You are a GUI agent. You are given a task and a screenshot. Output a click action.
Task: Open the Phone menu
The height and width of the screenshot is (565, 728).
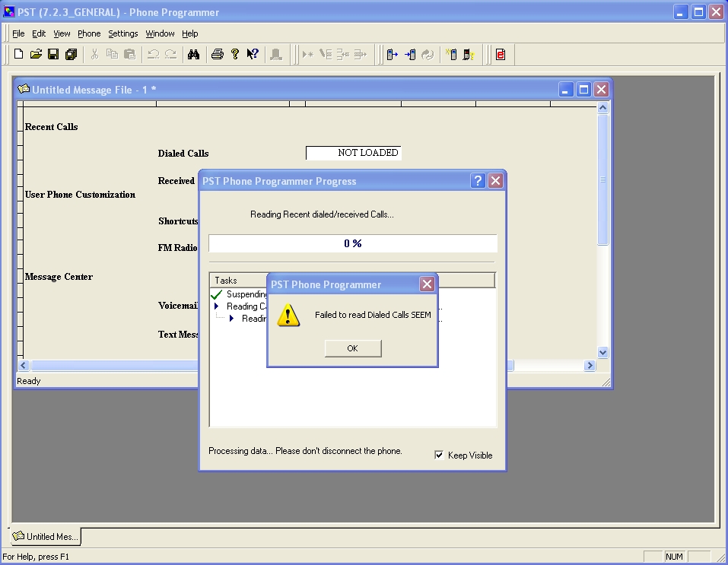[89, 33]
